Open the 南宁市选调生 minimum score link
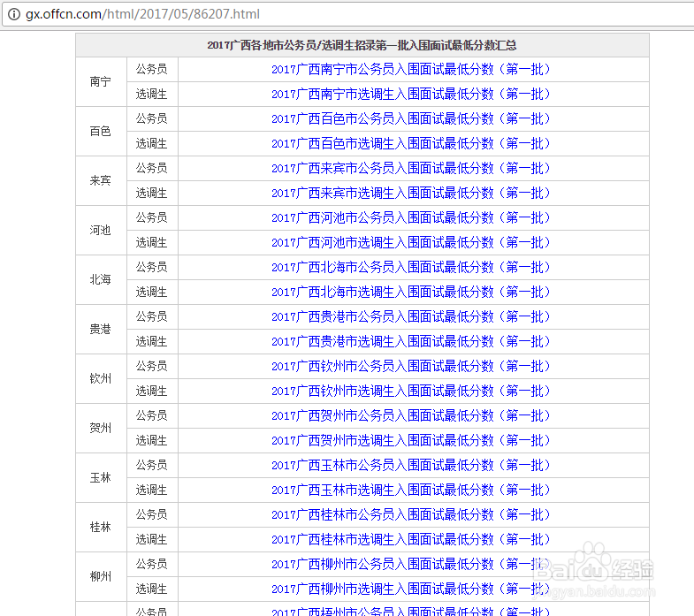The height and width of the screenshot is (616, 694). pyautogui.click(x=411, y=95)
